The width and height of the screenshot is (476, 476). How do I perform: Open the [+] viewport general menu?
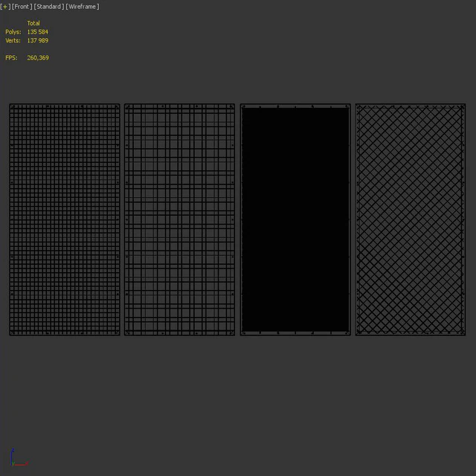5,7
